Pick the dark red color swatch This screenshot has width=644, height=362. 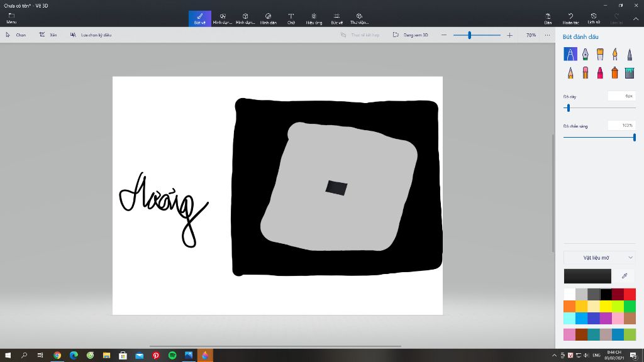(x=618, y=294)
